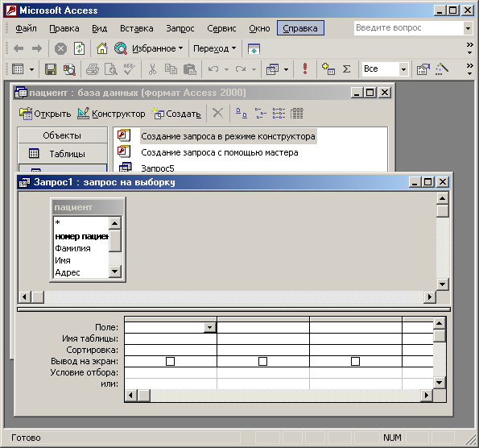Open the Redo history dropdown arrow

click(254, 70)
